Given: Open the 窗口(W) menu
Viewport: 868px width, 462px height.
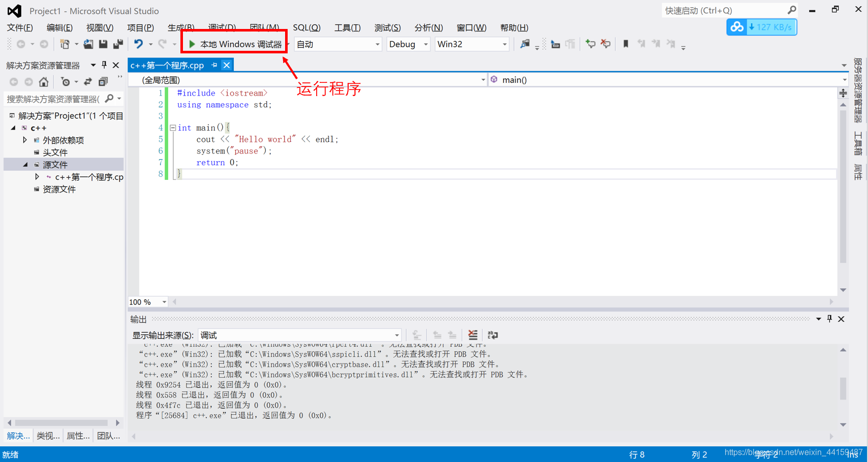Looking at the screenshot, I should point(472,27).
